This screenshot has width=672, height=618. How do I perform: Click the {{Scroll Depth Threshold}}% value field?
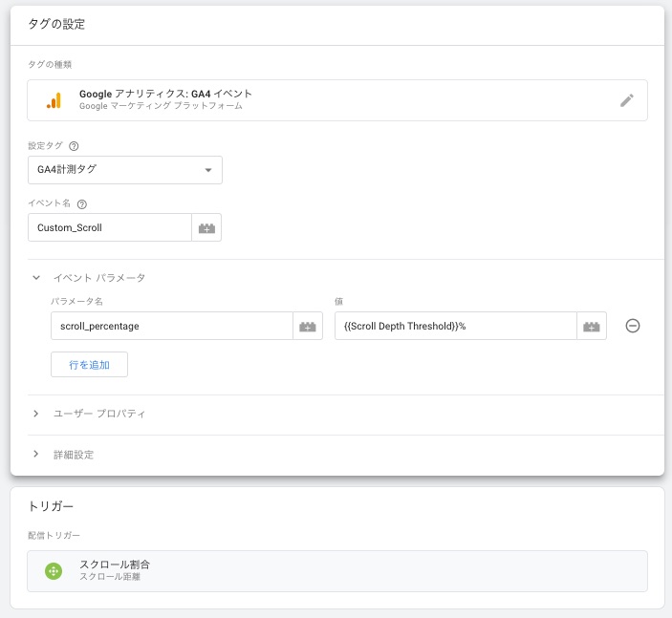pyautogui.click(x=455, y=326)
